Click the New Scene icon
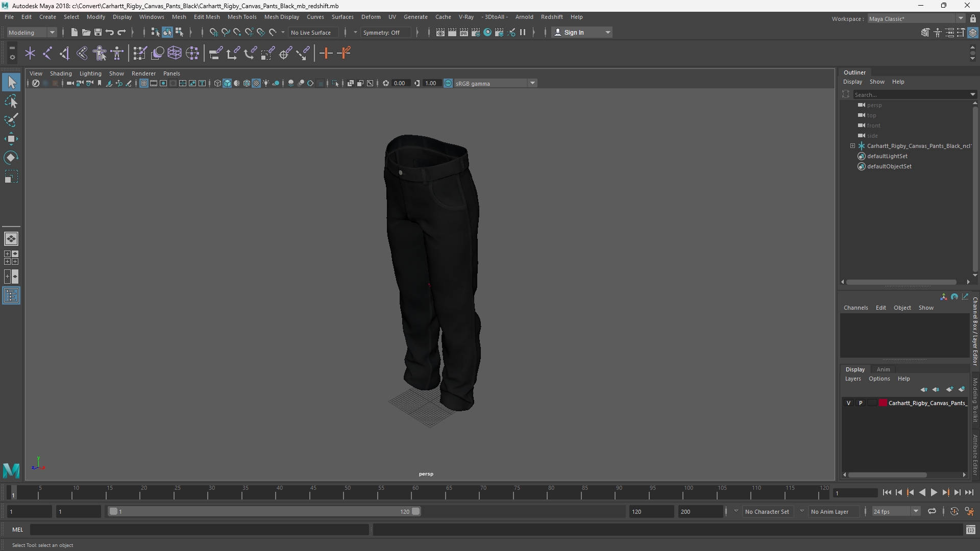The height and width of the screenshot is (551, 980). [74, 32]
